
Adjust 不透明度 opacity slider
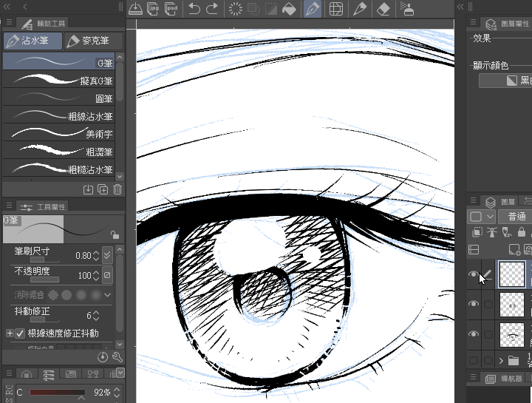(44, 280)
